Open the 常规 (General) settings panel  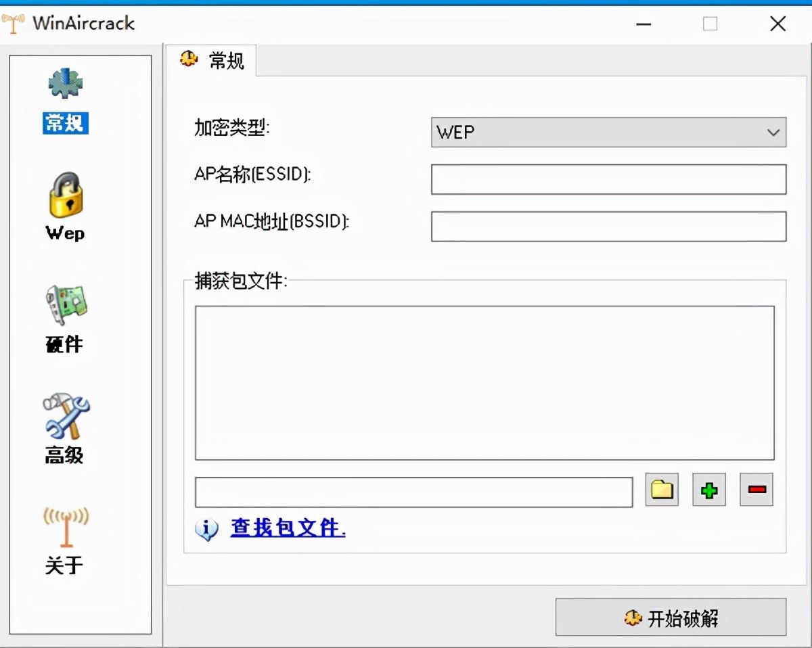point(64,101)
